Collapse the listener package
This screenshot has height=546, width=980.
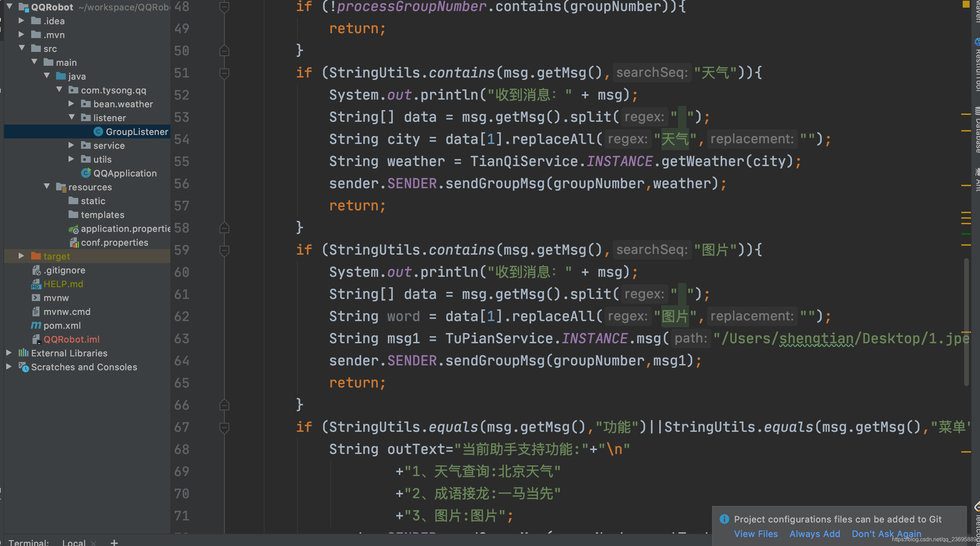coord(72,118)
